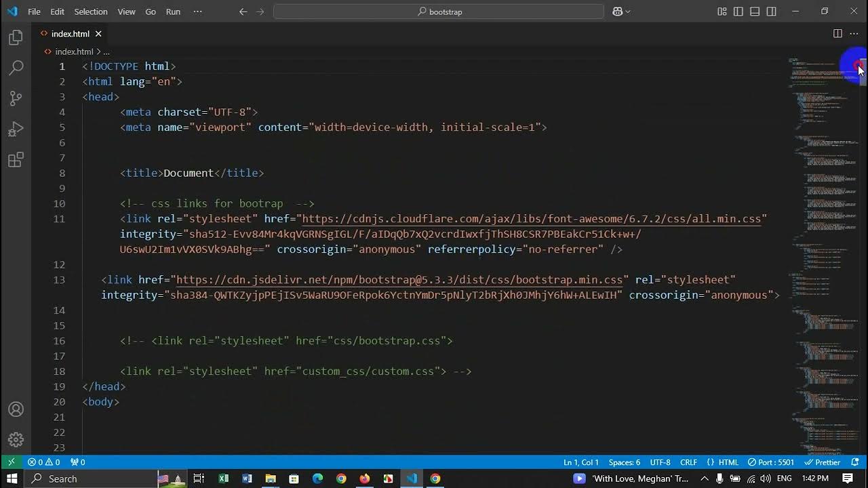Screen dimensions: 868x488
Task: Click the Ln 1, Col 1 status item
Action: (581, 462)
